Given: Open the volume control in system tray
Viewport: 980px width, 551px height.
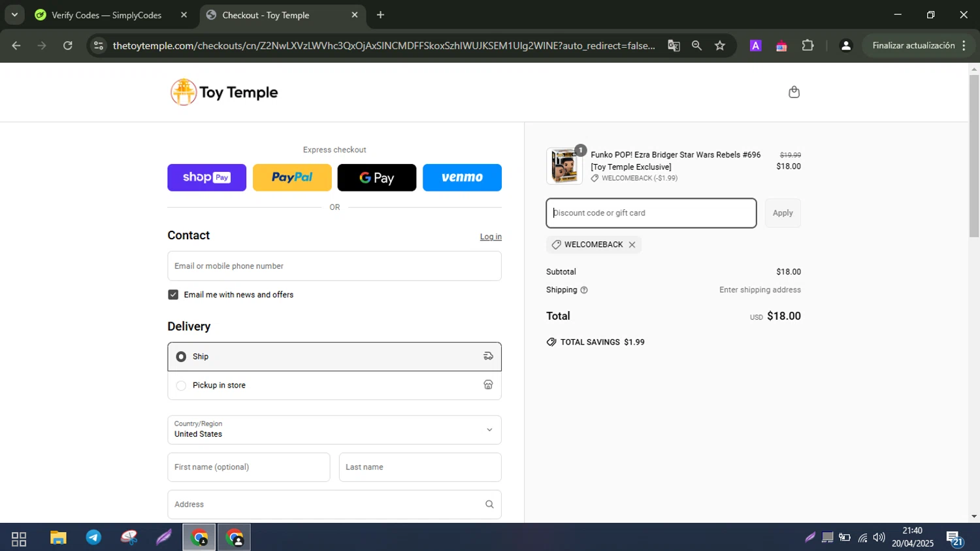Looking at the screenshot, I should (x=879, y=538).
